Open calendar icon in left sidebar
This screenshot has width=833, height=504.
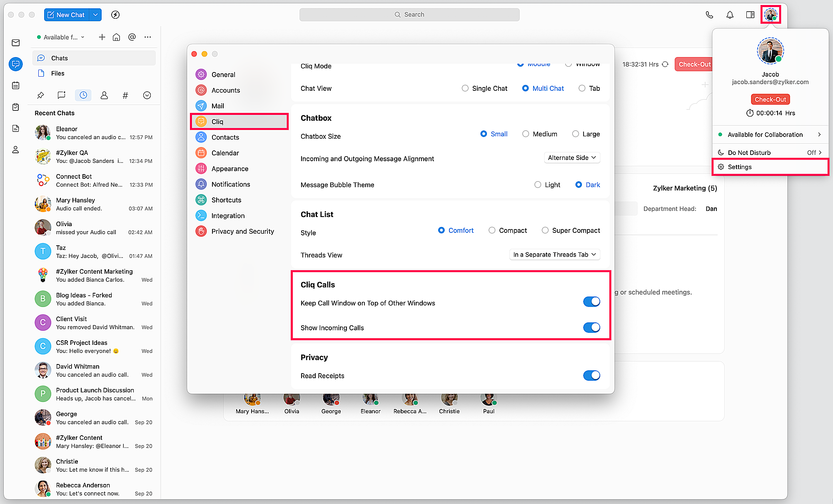16,85
